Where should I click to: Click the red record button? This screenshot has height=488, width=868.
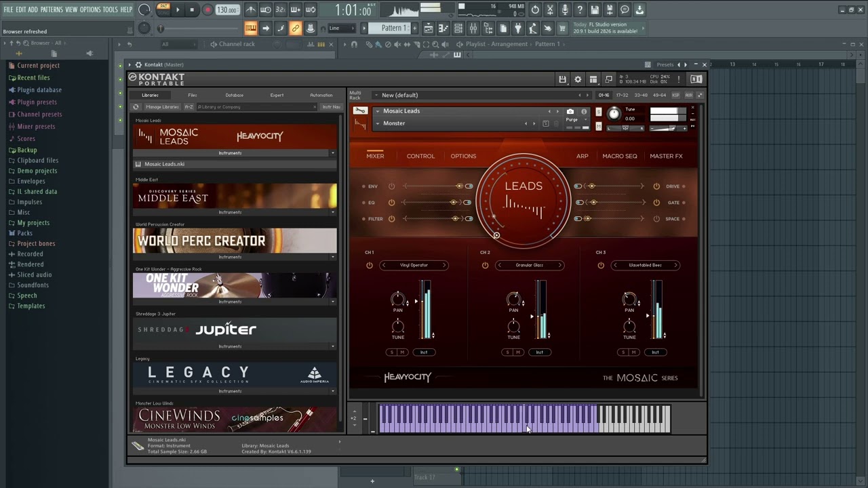pyautogui.click(x=208, y=9)
